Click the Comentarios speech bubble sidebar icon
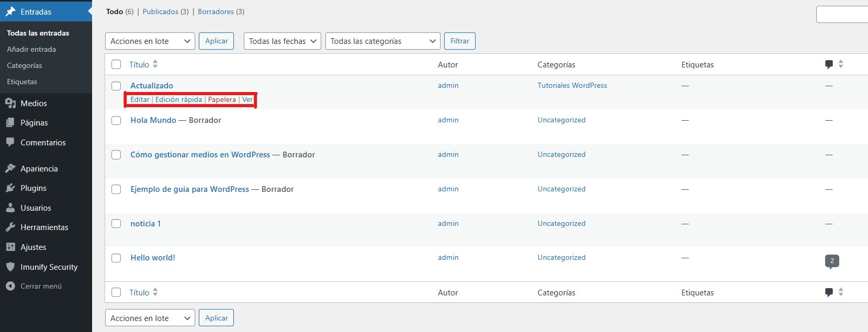This screenshot has width=868, height=332. click(x=10, y=142)
